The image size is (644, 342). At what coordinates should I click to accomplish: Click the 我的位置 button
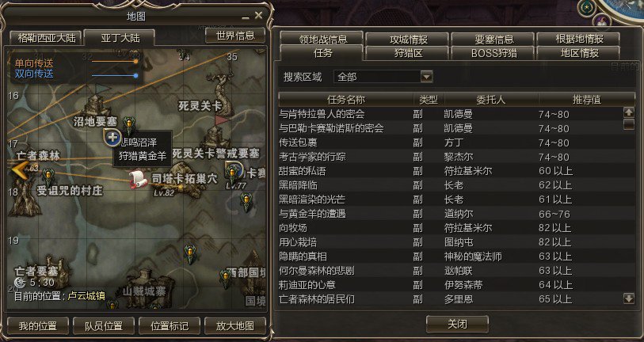coord(38,326)
